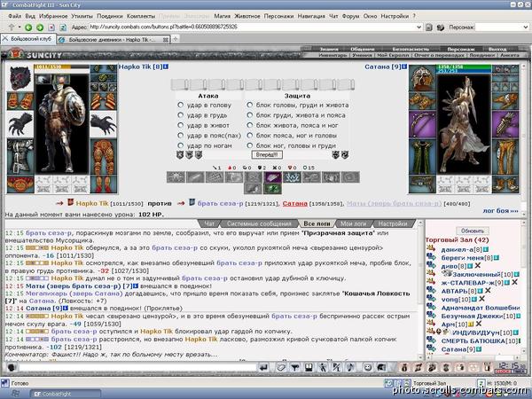Open the 'Настройки' menu in menu bar

click(395, 16)
